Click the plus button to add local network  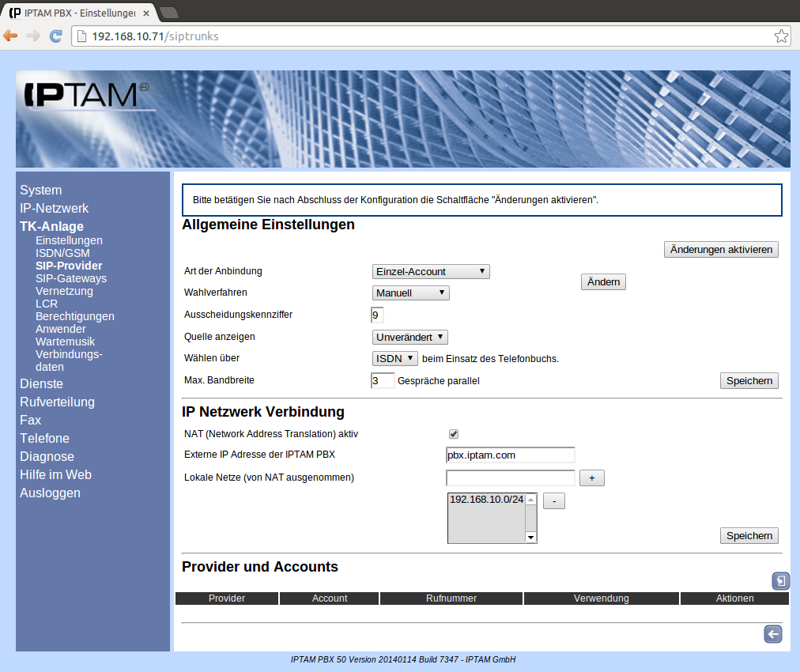coord(591,478)
